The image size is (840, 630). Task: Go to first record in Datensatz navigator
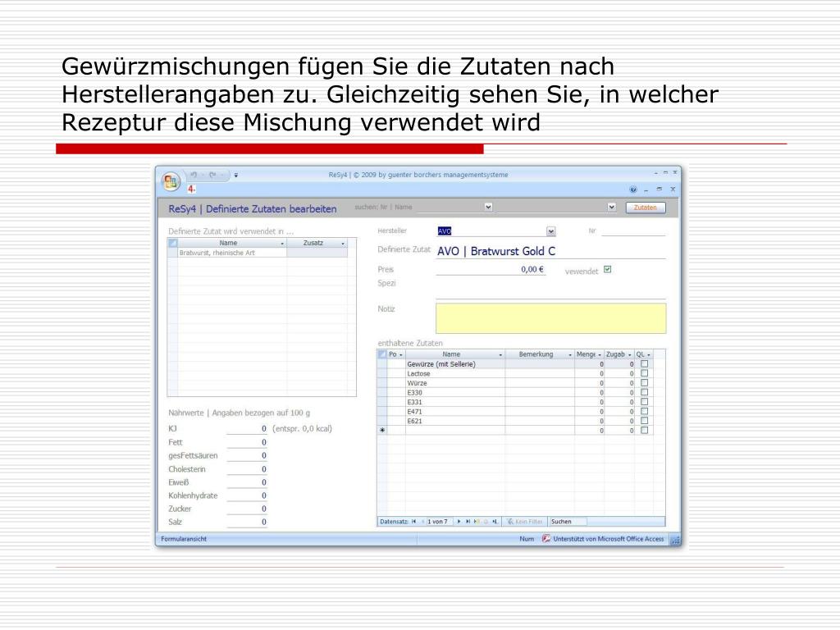(413, 522)
